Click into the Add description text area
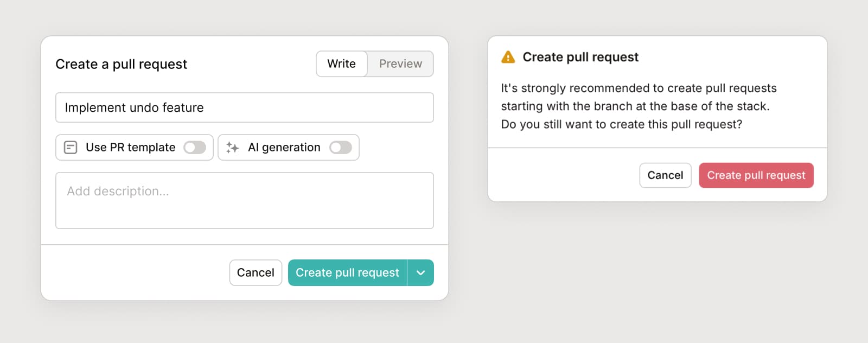This screenshot has height=343, width=868. click(x=244, y=201)
